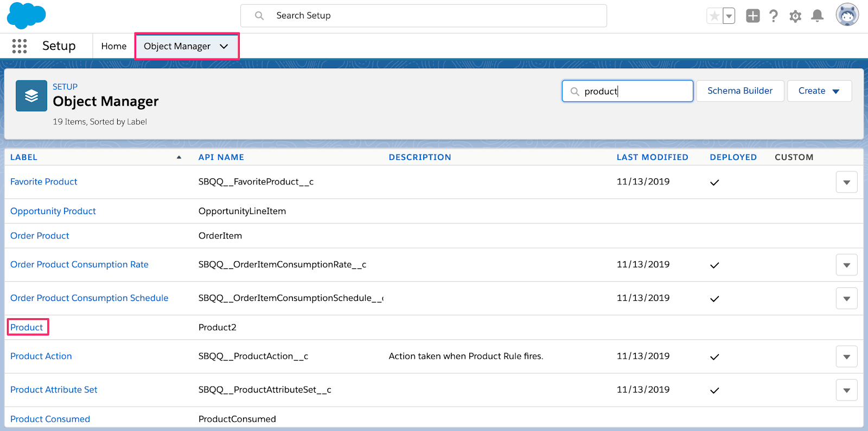Sort by API Name column
The image size is (868, 431).
221,157
